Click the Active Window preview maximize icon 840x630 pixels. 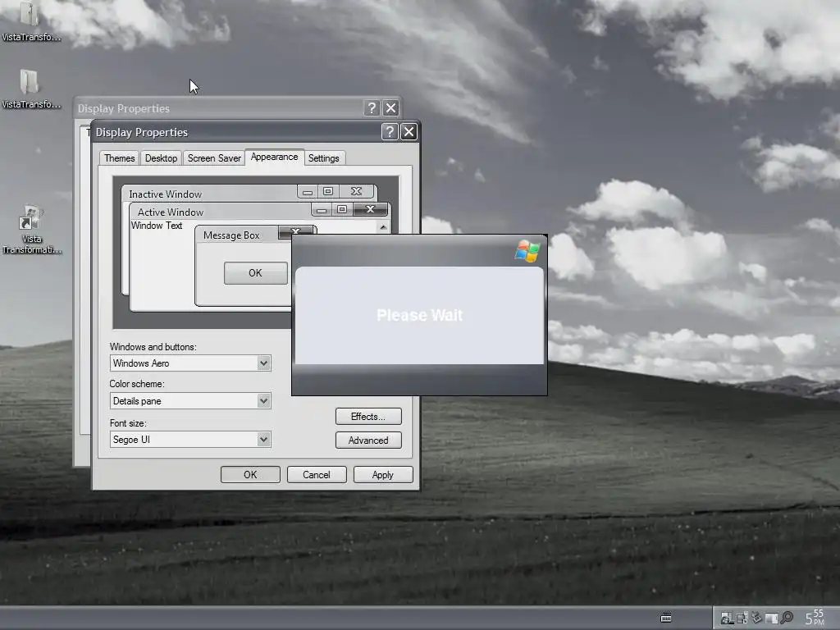click(x=342, y=209)
